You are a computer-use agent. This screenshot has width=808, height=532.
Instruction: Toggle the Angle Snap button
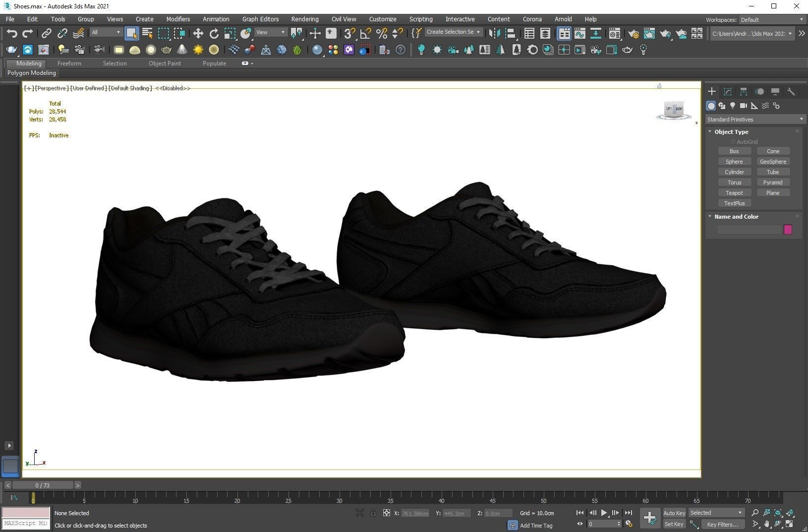(365, 33)
